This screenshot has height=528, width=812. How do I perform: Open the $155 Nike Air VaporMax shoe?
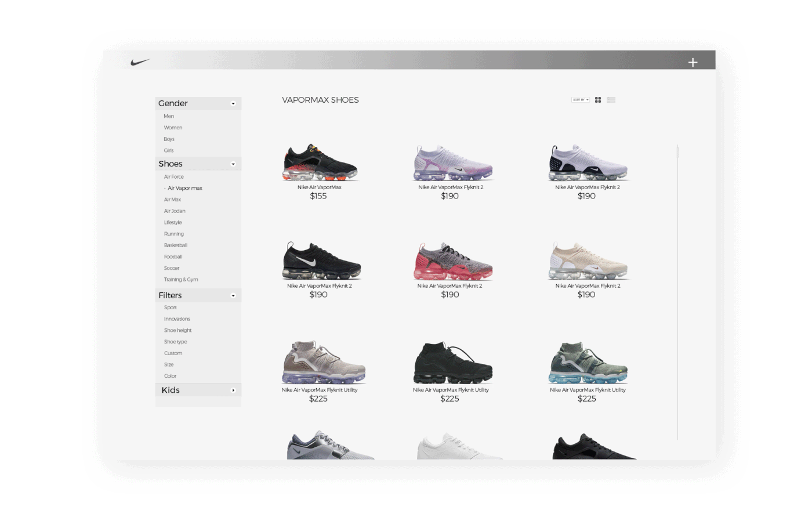pos(320,163)
